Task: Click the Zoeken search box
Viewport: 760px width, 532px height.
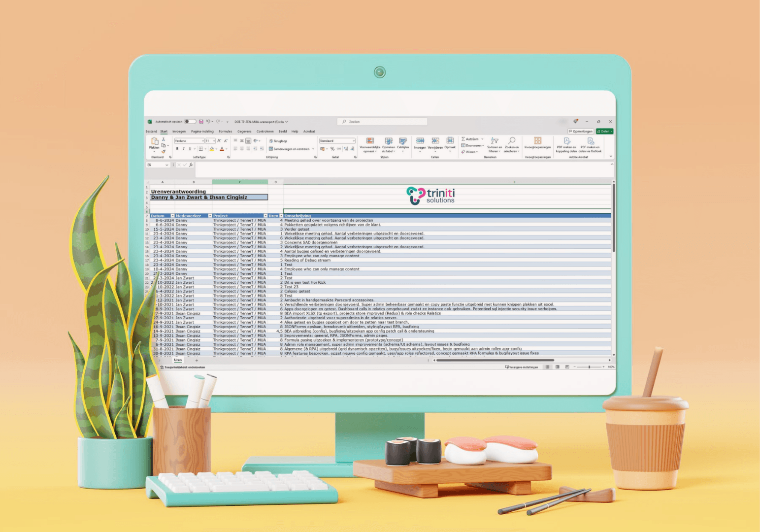Action: 382,122
